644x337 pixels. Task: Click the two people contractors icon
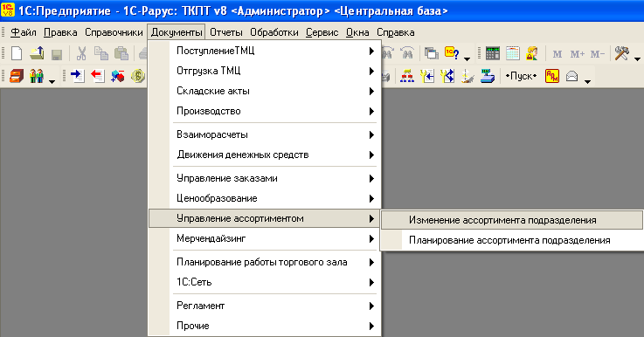coord(37,76)
